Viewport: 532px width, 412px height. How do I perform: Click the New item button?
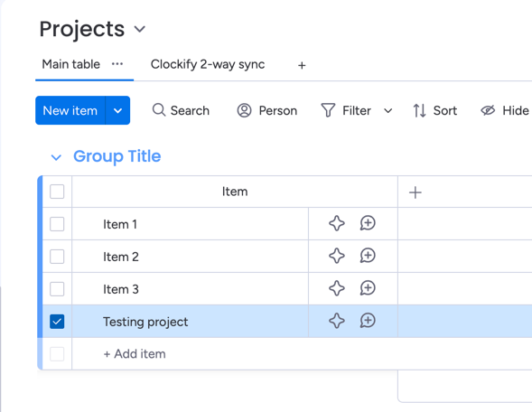70,110
